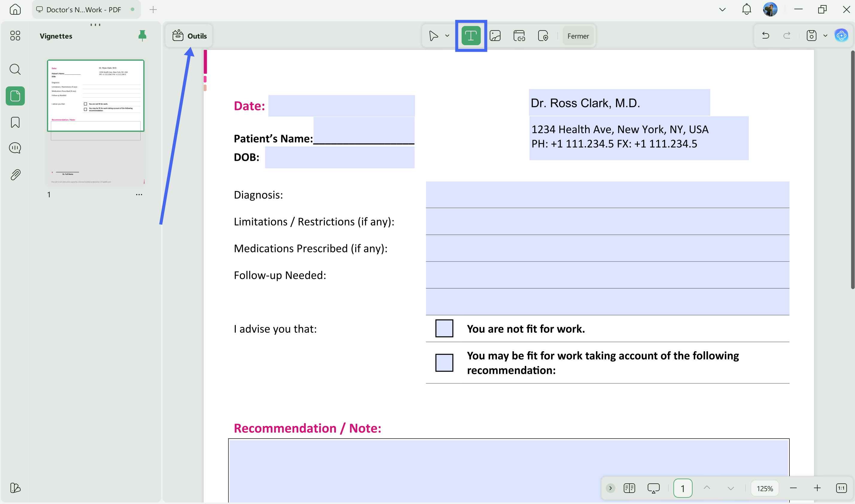The height and width of the screenshot is (504, 855).
Task: Expand the tab list chevron in title bar
Action: tap(722, 10)
